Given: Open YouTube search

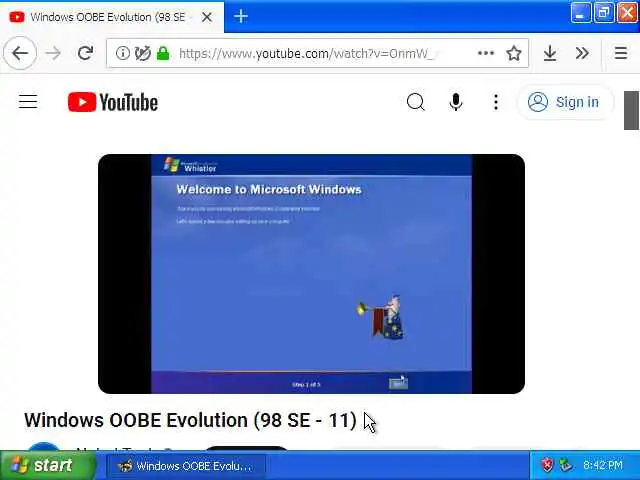Looking at the screenshot, I should coord(416,102).
